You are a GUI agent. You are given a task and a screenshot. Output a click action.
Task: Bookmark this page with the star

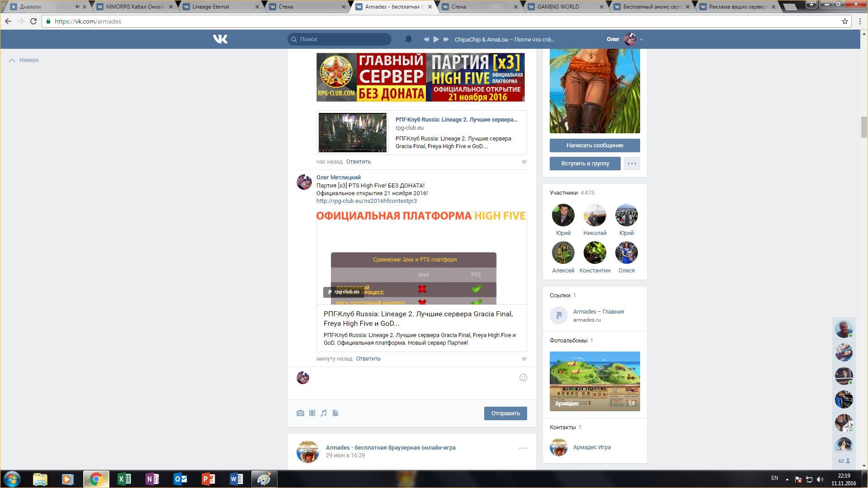844,21
